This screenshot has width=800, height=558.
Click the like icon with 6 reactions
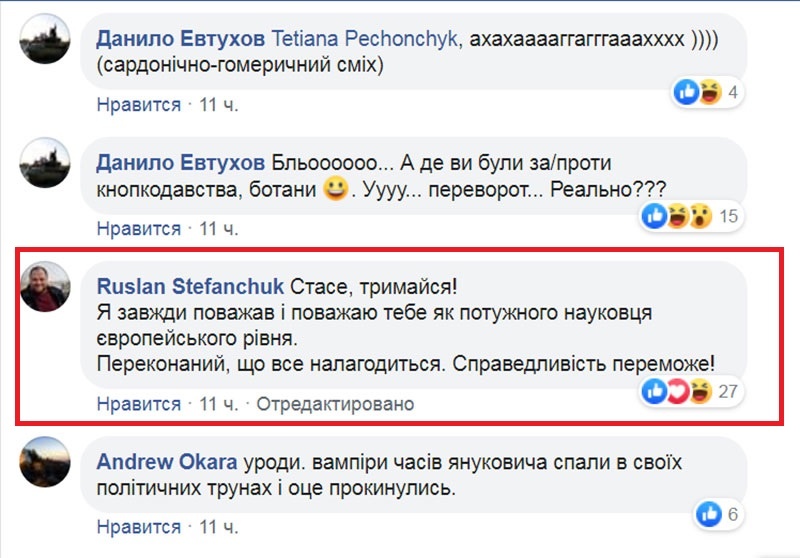point(713,515)
